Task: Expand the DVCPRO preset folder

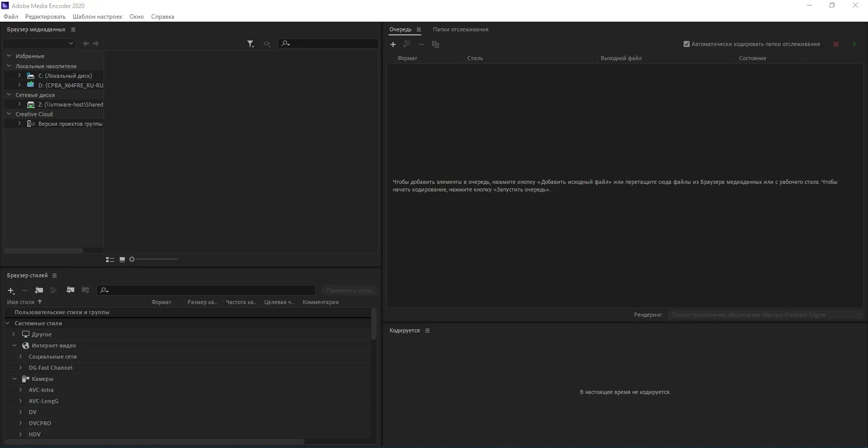Action: (x=21, y=423)
